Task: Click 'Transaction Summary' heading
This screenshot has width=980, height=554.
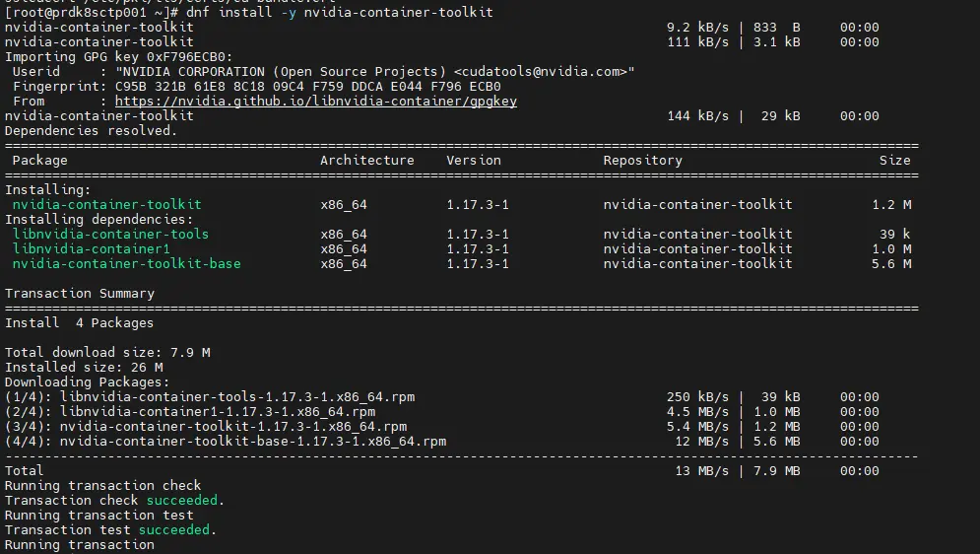Action: pos(80,294)
